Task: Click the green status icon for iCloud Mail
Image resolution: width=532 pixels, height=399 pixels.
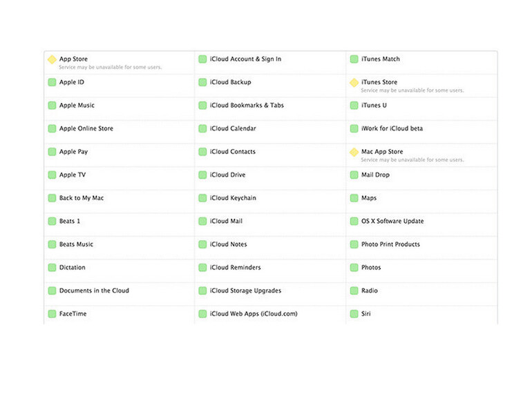Action: (202, 222)
